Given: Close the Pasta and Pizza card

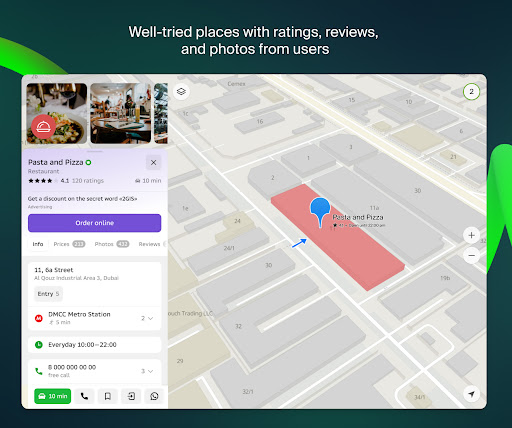Looking at the screenshot, I should pos(153,163).
